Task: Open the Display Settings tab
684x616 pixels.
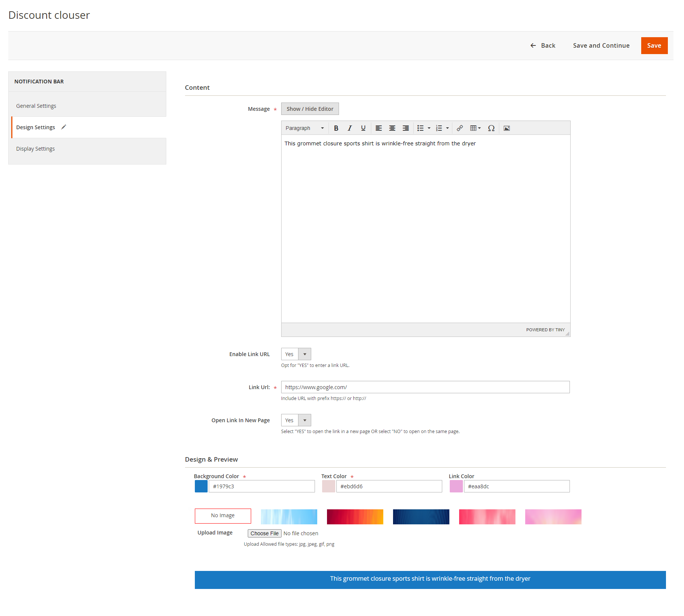Action: [35, 149]
